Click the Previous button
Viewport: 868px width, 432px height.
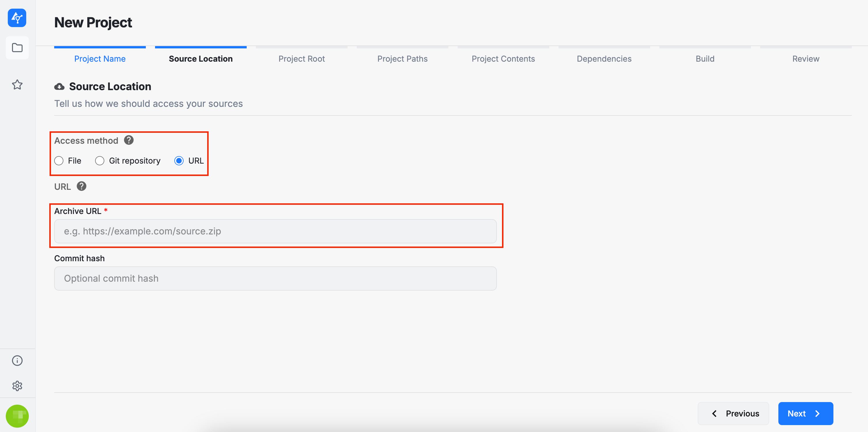tap(733, 414)
